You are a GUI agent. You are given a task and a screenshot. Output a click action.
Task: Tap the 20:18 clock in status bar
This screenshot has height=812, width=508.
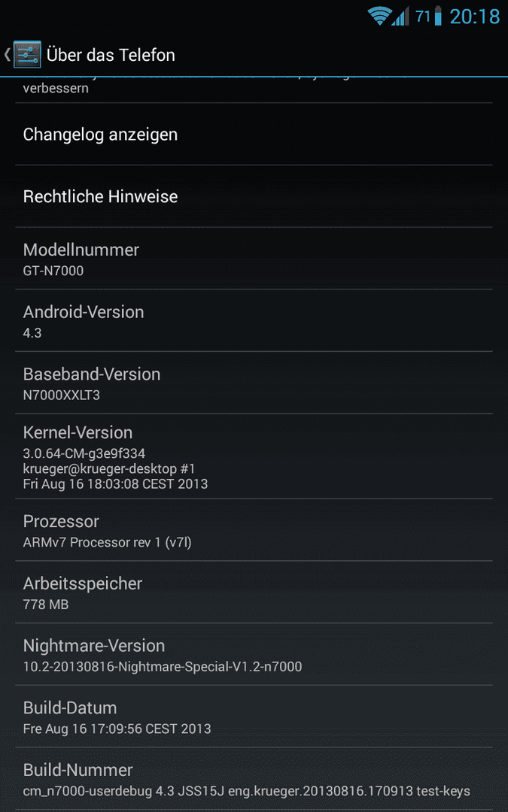pyautogui.click(x=474, y=17)
